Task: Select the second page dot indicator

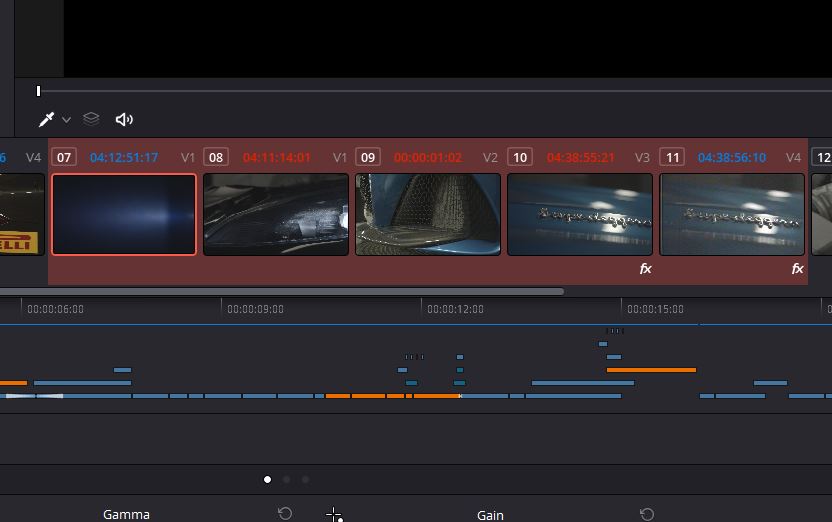Action: coord(287,480)
